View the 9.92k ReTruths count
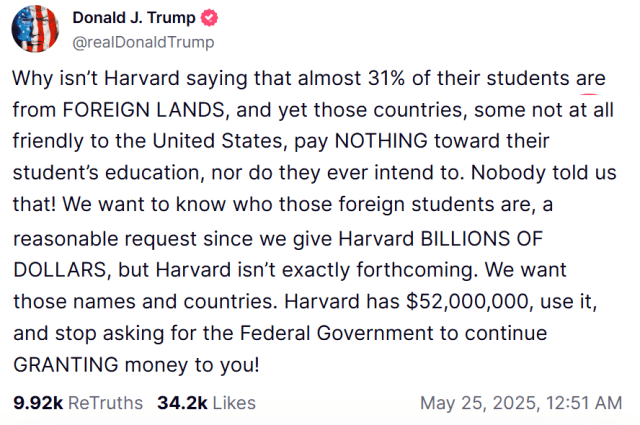640x425 pixels. point(38,403)
